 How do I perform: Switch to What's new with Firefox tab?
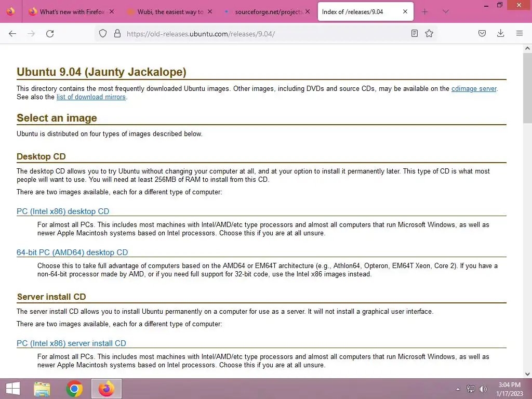tap(71, 12)
